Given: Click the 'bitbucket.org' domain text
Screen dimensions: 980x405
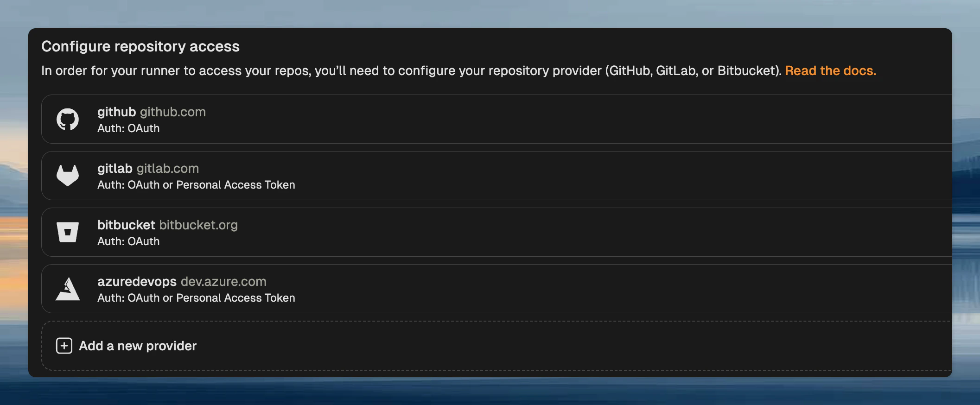Looking at the screenshot, I should click(198, 225).
